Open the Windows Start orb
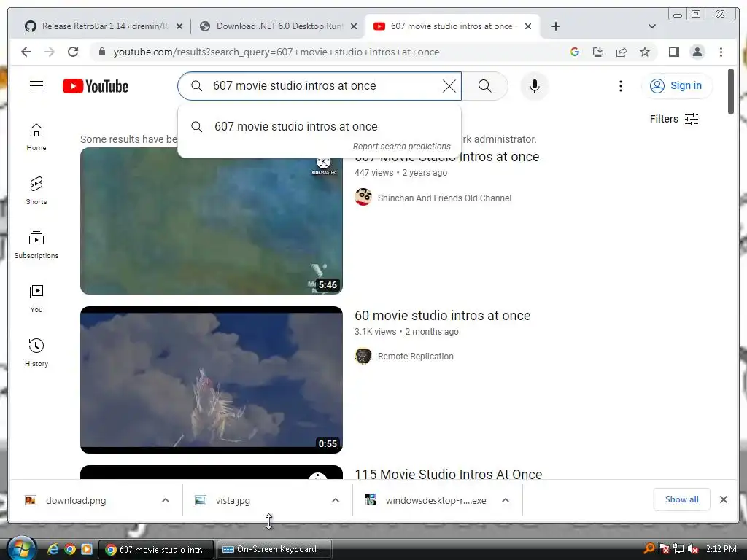 click(21, 548)
